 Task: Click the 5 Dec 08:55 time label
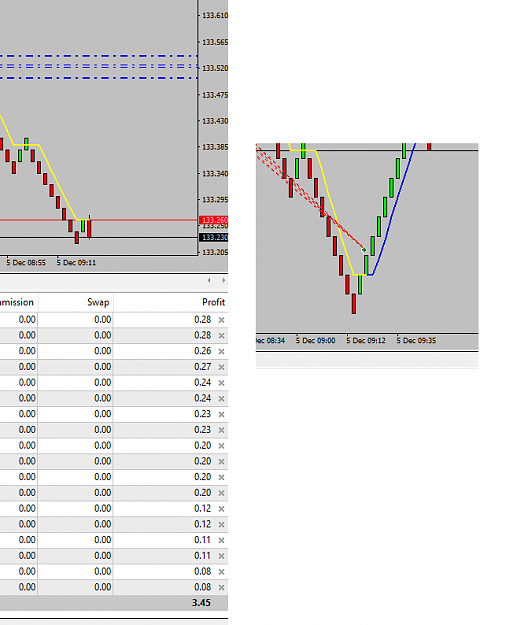tap(26, 263)
